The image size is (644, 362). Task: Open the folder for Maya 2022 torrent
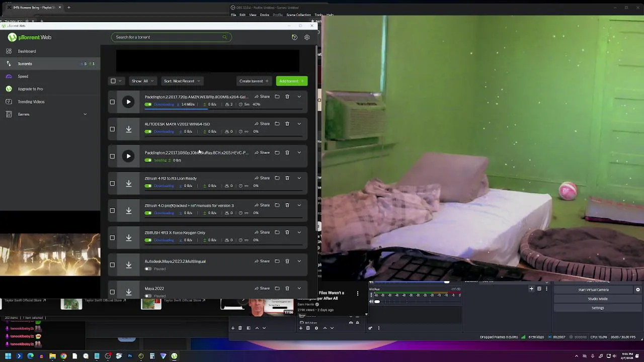click(x=277, y=288)
